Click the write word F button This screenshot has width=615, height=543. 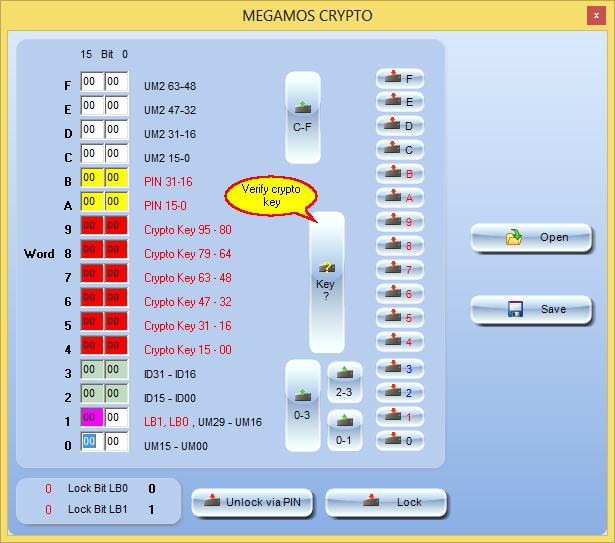400,79
